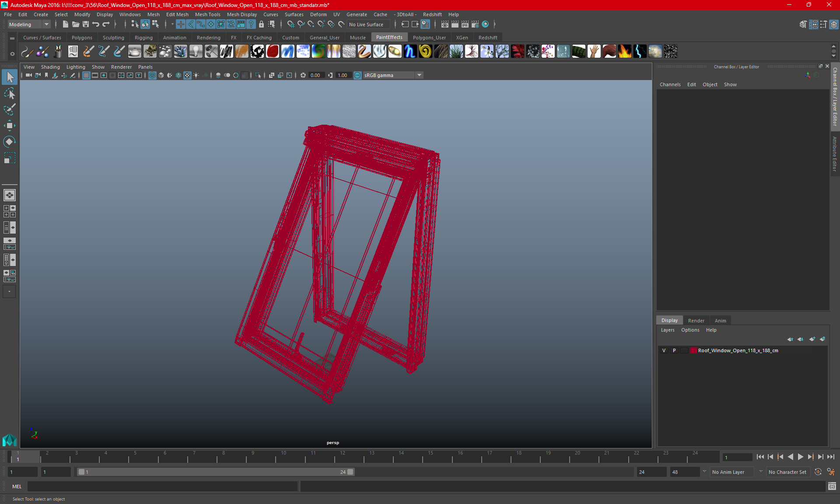Toggle layer visibility V box
The height and width of the screenshot is (504, 840).
tap(664, 350)
